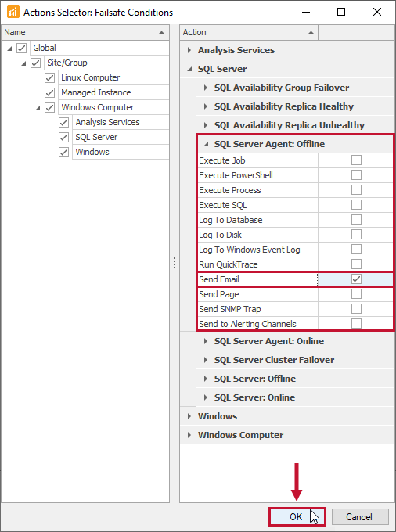The width and height of the screenshot is (396, 532).
Task: Click the Cancel button
Action: coord(360,516)
